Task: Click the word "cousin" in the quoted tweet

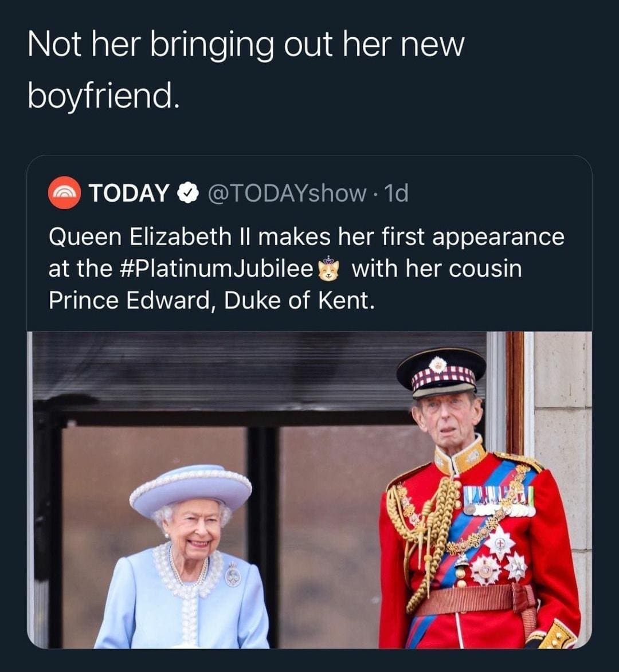Action: (485, 269)
